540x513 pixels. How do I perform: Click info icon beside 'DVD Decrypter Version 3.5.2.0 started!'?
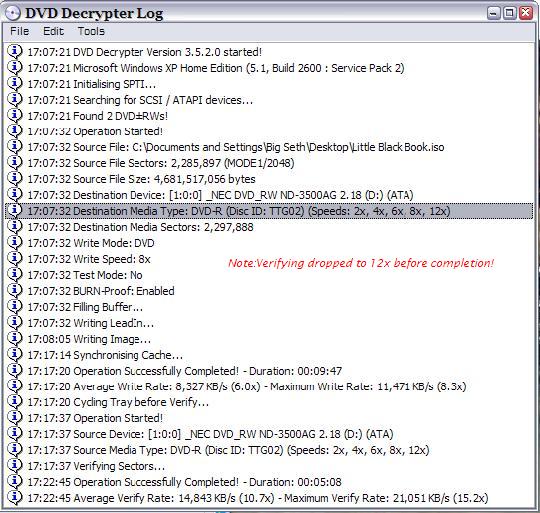14,52
